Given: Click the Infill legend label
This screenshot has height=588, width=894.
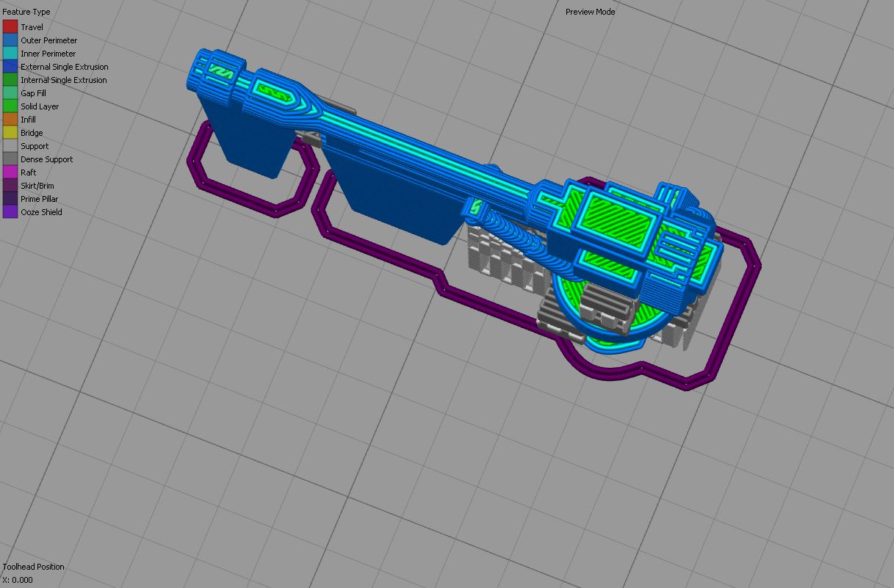Looking at the screenshot, I should (x=28, y=120).
